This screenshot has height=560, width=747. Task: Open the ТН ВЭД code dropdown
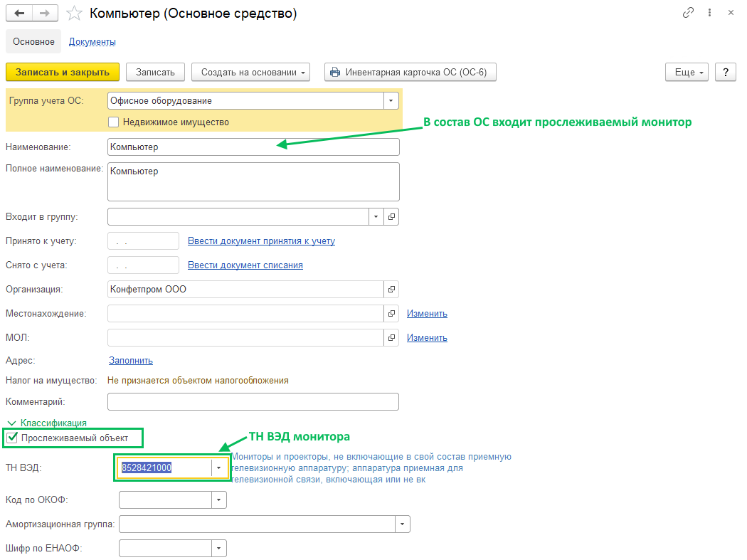coord(218,467)
